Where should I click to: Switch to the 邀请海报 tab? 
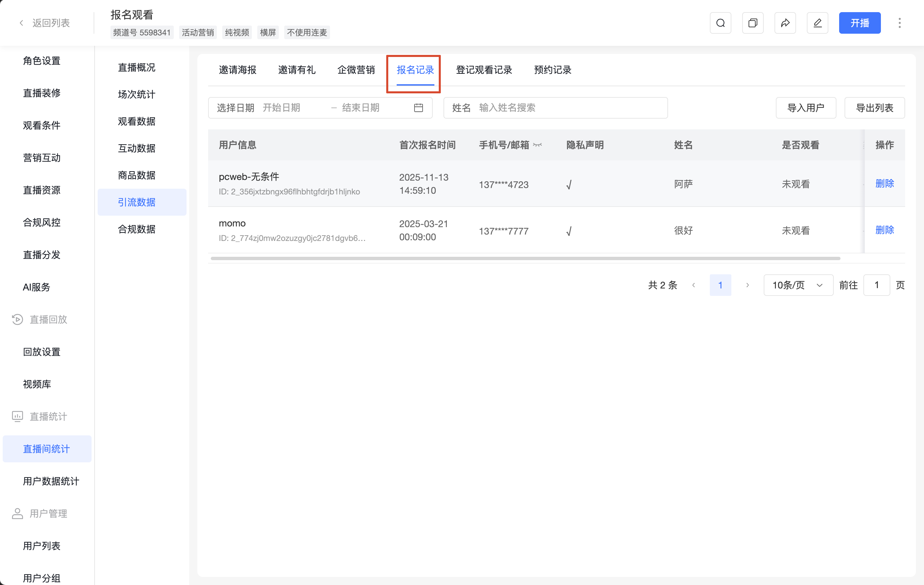tap(237, 70)
